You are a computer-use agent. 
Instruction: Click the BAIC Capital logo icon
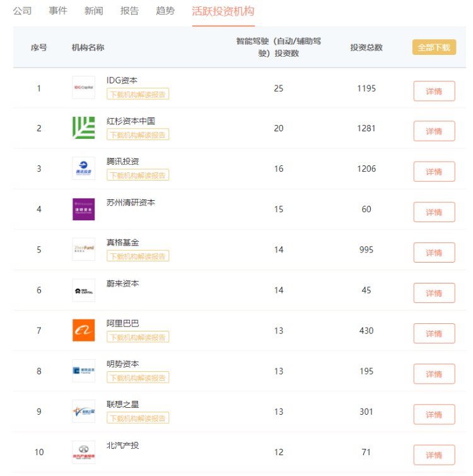point(83,452)
